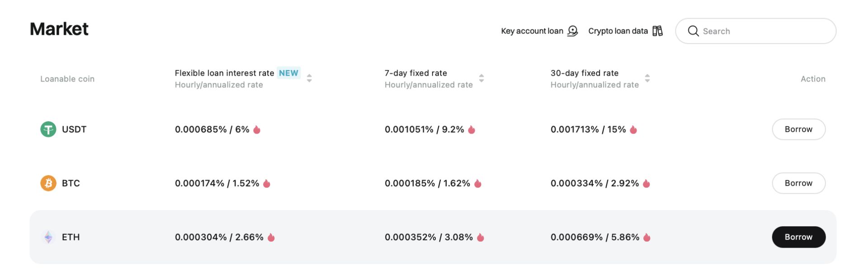The width and height of the screenshot is (868, 273).
Task: Click the USDT Tether coin icon
Action: 48,129
